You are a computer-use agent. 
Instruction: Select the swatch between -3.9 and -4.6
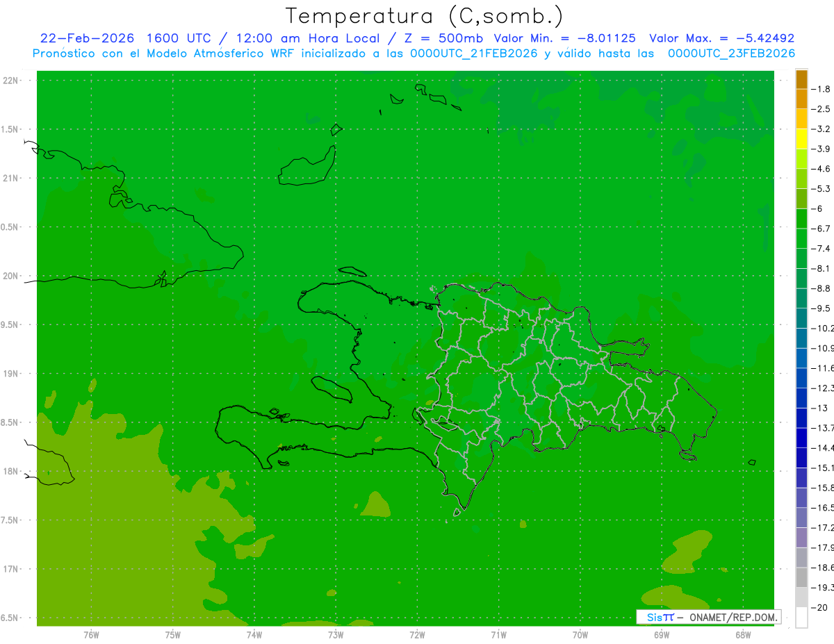click(x=801, y=158)
